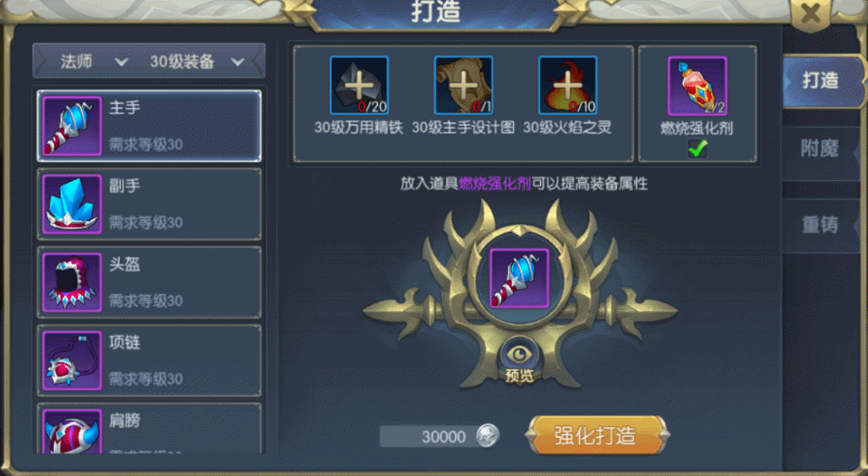868x476 pixels.
Task: Add 30级火焰之灵 flame spirit slot
Action: click(567, 85)
